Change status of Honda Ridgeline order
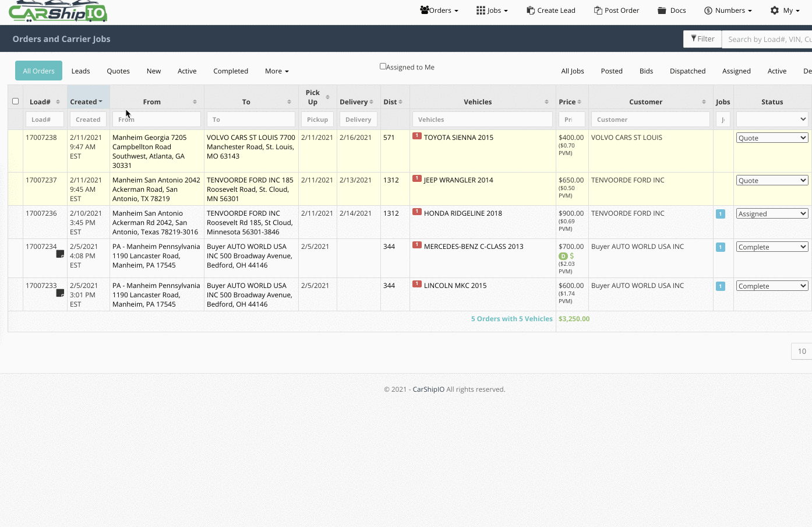The image size is (812, 527). point(772,214)
